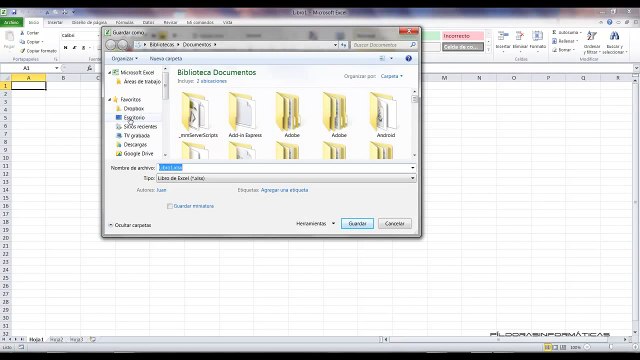The width and height of the screenshot is (640, 360).
Task: Click Bibliotecas in the breadcrumb path
Action: click(162, 45)
